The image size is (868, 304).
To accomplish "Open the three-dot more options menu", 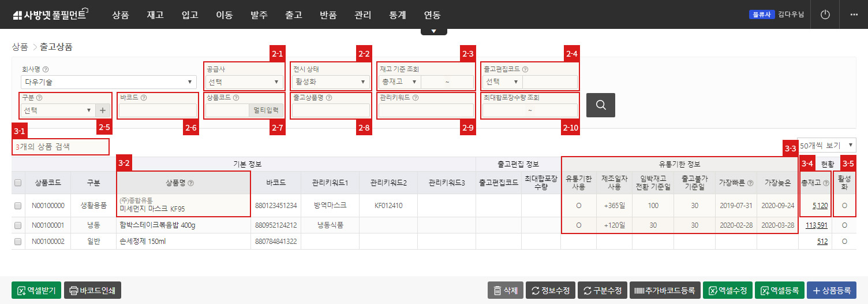I will coord(854,14).
